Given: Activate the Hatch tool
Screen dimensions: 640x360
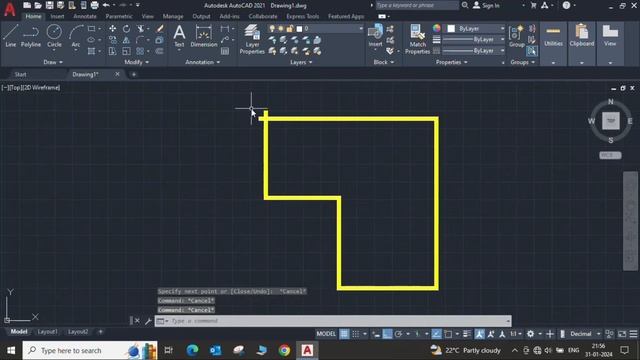Looking at the screenshot, I should (x=91, y=51).
